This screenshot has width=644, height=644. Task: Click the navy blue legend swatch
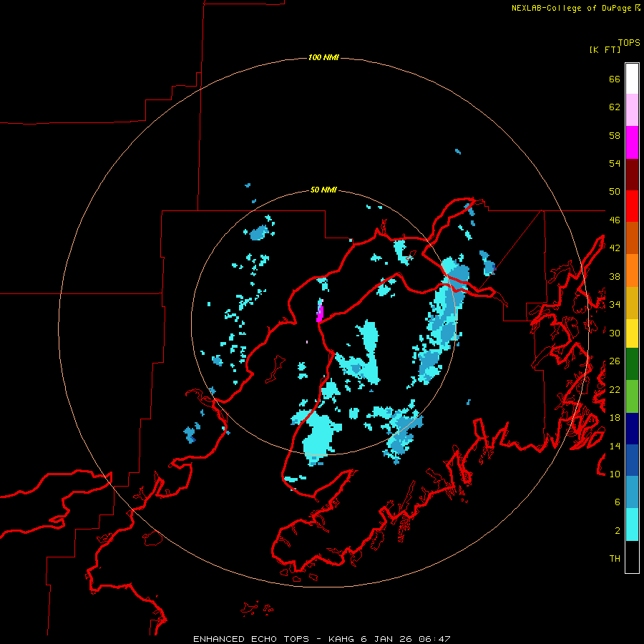[632, 429]
